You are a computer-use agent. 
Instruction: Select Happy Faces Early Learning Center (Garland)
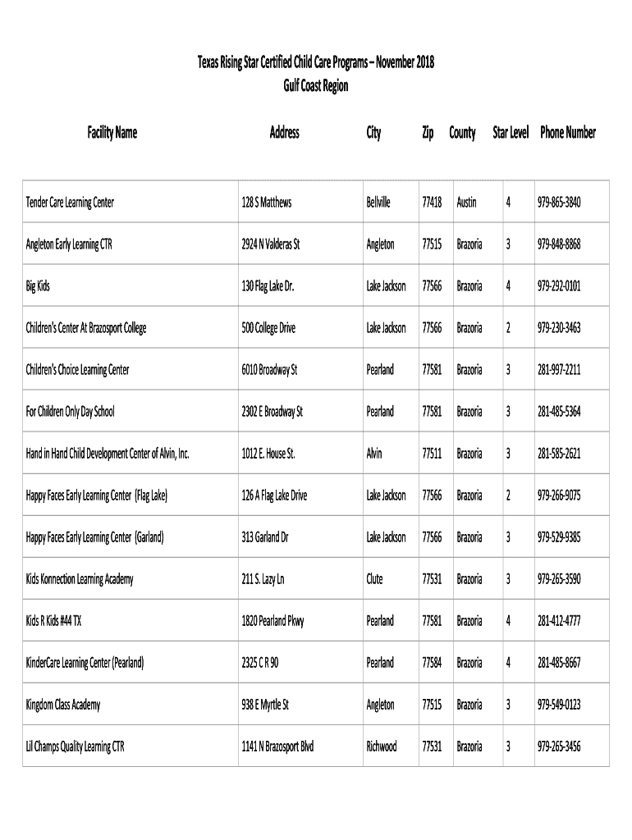pyautogui.click(x=94, y=537)
